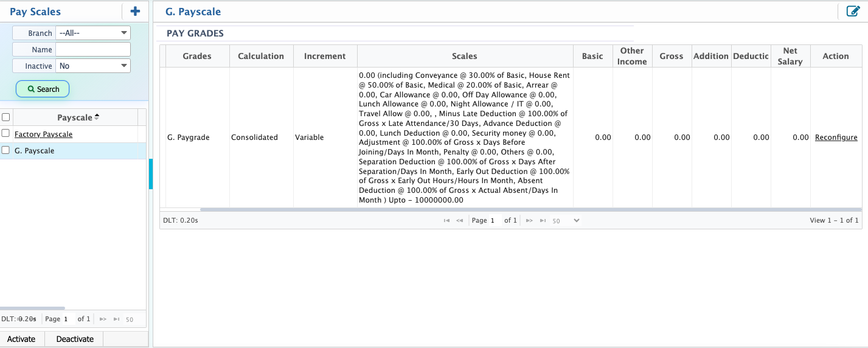Go to first page in Pay Grades pager

[x=446, y=220]
